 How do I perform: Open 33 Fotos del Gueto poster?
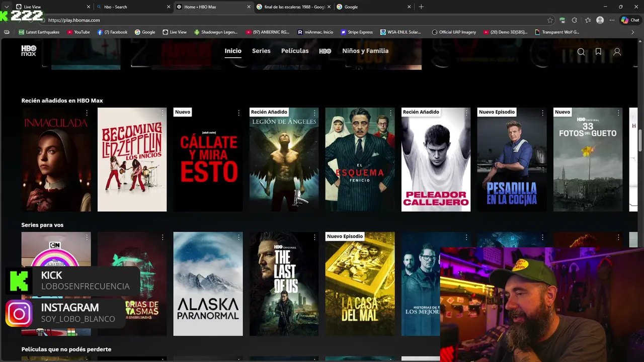click(588, 159)
